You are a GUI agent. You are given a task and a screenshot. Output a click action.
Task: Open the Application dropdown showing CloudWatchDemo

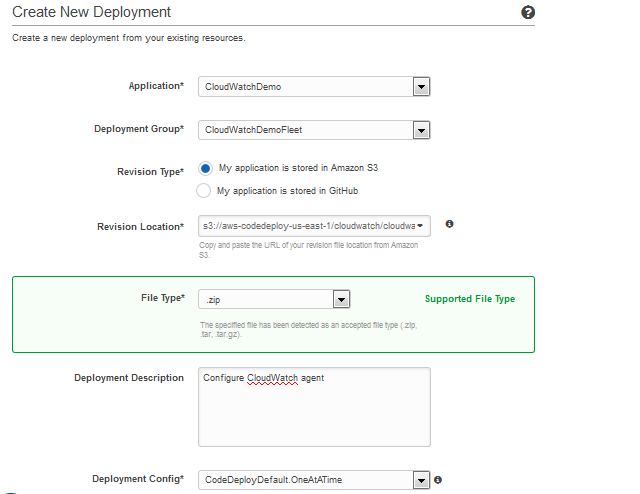314,87
